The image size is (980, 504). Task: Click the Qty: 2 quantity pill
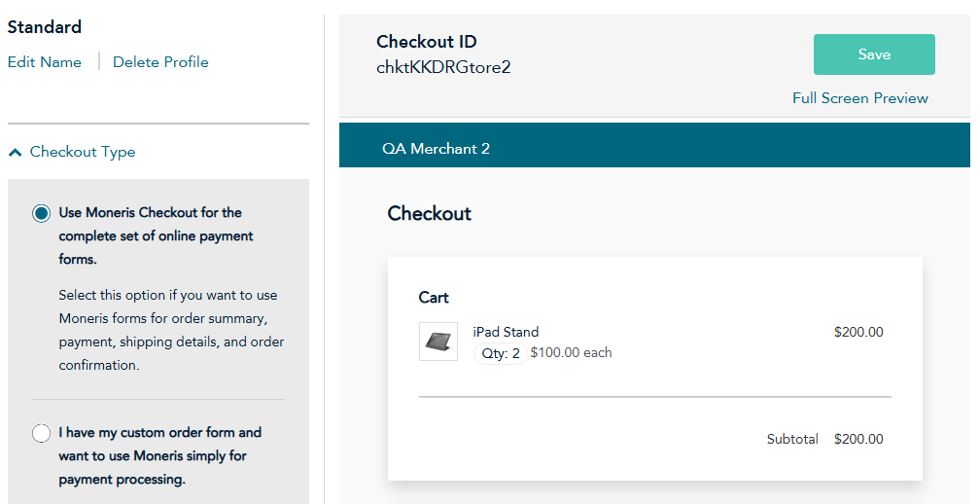tap(500, 353)
